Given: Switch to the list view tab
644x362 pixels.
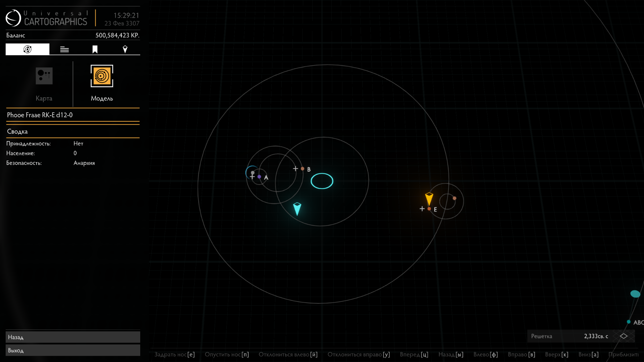Looking at the screenshot, I should (64, 50).
